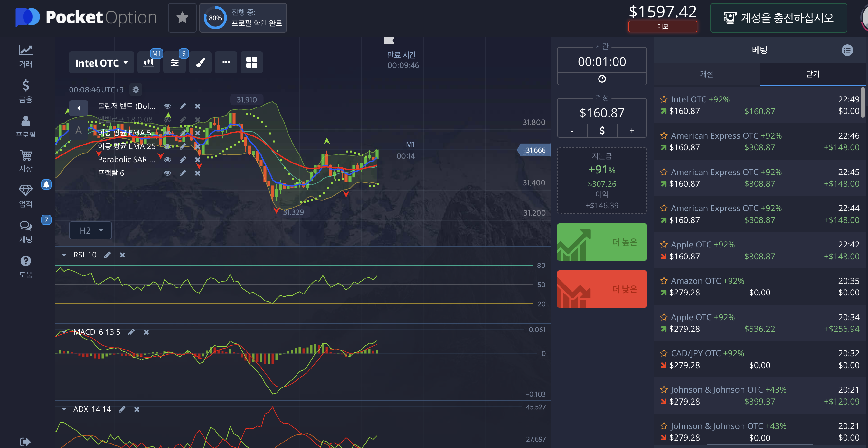Viewport: 868px width, 448px height.
Task: Decrease trade amount with minus button
Action: point(572,131)
